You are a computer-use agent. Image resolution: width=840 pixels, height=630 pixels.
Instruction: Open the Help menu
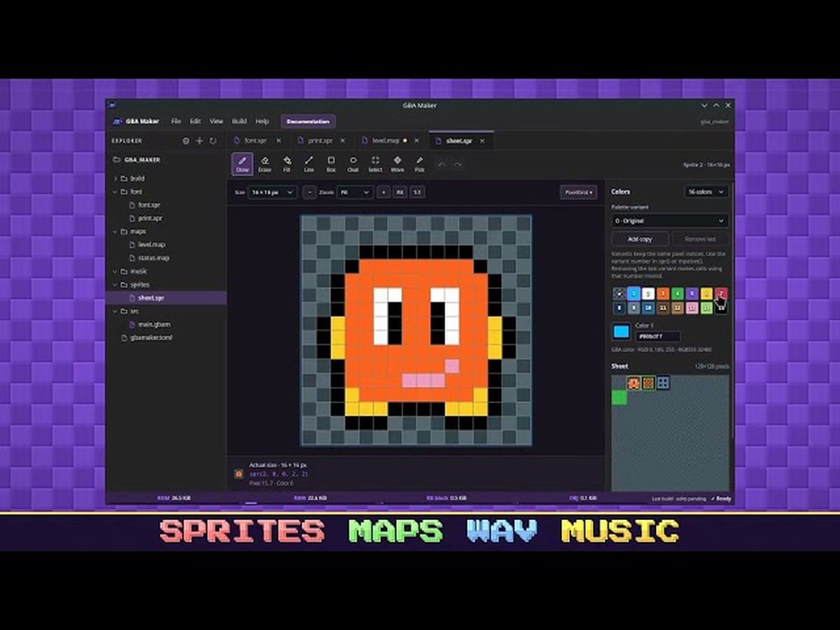point(262,121)
